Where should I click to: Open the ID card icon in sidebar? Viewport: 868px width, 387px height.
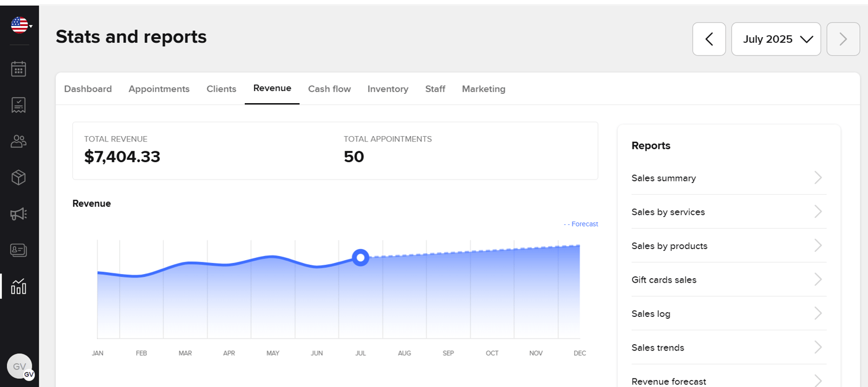pyautogui.click(x=19, y=250)
